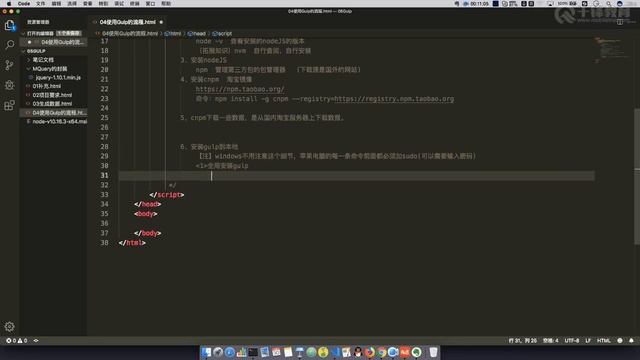Click the head breadcrumb item
640x360 pixels.
197,33
